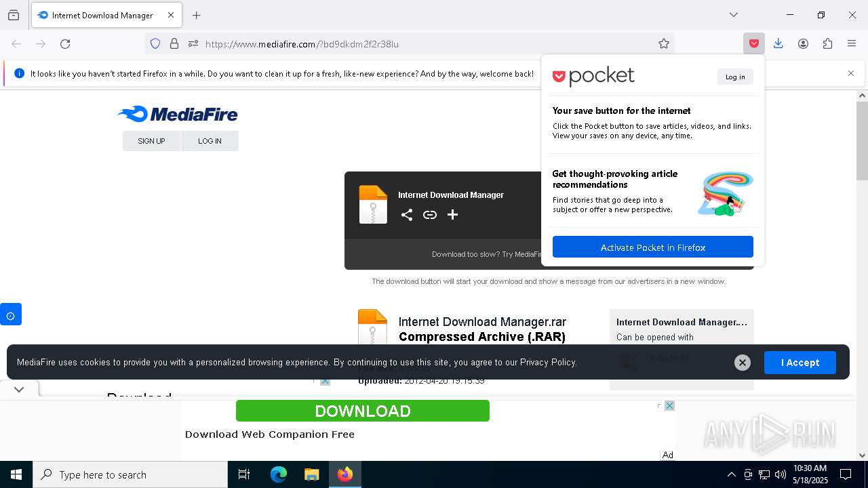Click the volume speaker tray icon
The height and width of the screenshot is (488, 868).
781,474
